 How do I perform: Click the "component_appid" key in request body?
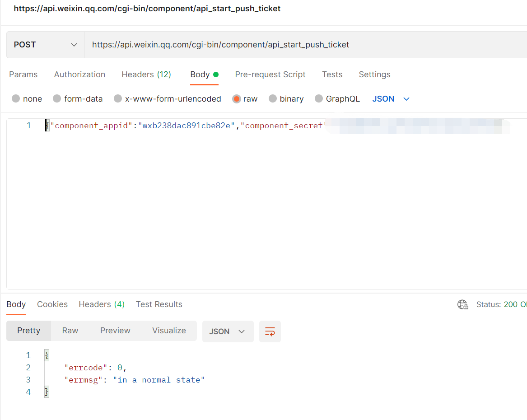pos(91,126)
